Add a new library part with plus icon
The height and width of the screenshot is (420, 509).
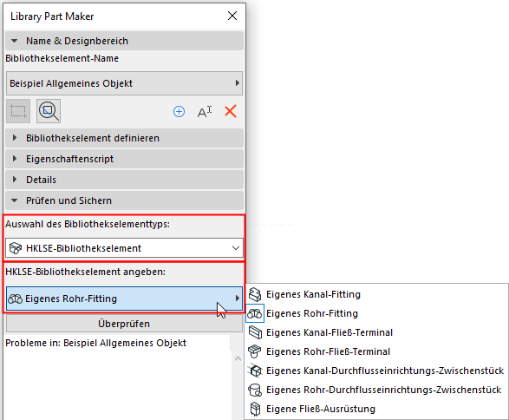coord(179,112)
